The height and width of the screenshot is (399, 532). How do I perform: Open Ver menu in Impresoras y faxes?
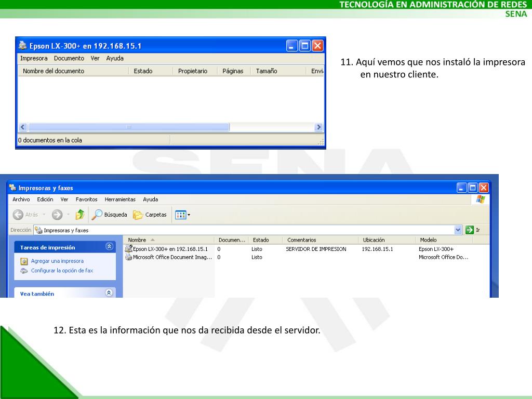pos(64,199)
